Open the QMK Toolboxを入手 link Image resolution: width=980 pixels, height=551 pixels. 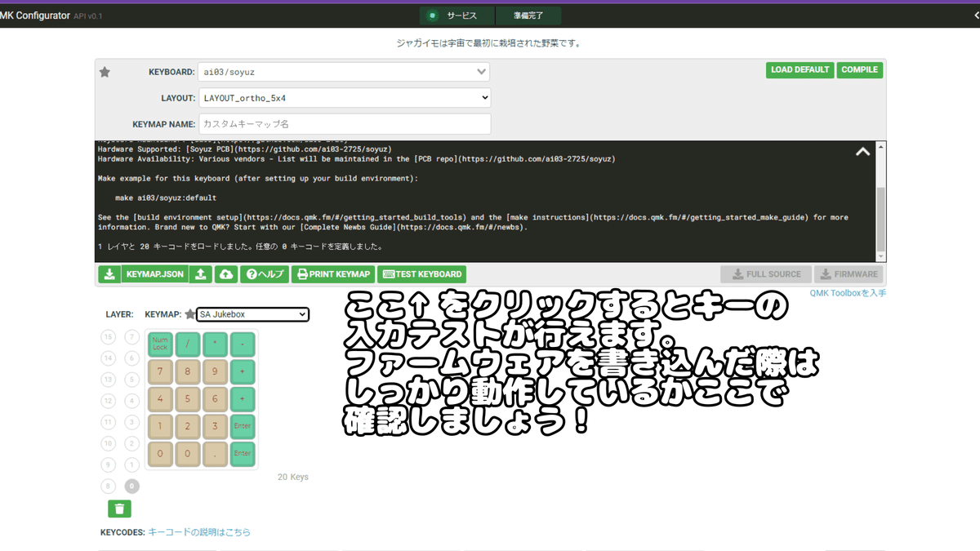[848, 293]
